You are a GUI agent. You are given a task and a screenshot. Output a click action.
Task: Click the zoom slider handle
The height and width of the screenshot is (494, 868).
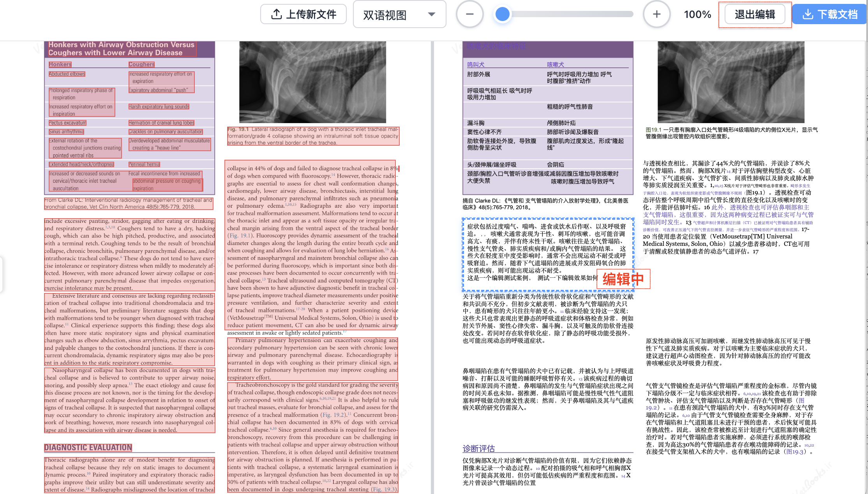pyautogui.click(x=503, y=14)
